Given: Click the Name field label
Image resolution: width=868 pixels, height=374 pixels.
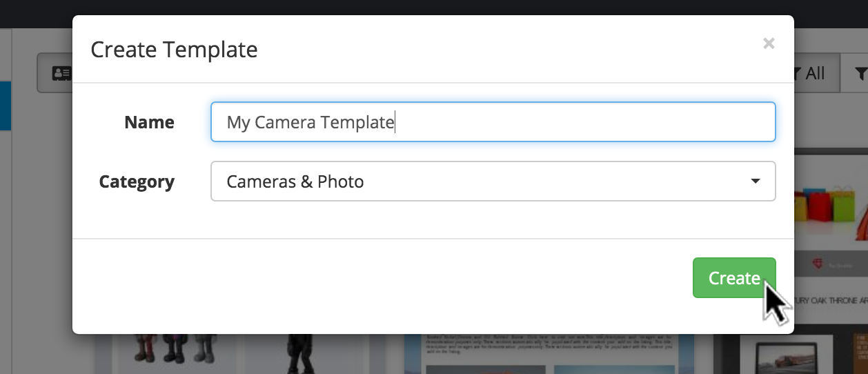Looking at the screenshot, I should (x=149, y=122).
